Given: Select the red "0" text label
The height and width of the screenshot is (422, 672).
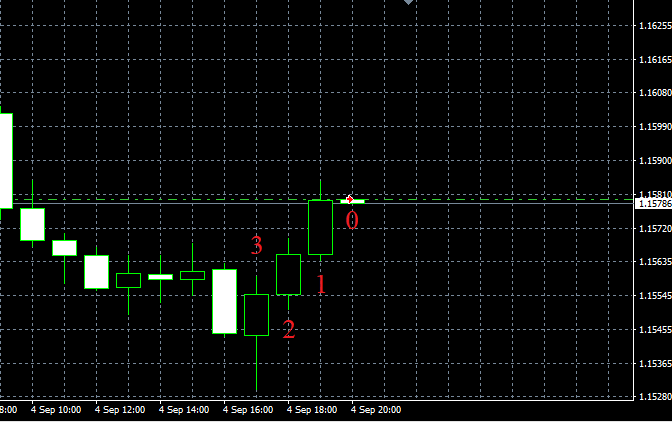Looking at the screenshot, I should point(352,220).
